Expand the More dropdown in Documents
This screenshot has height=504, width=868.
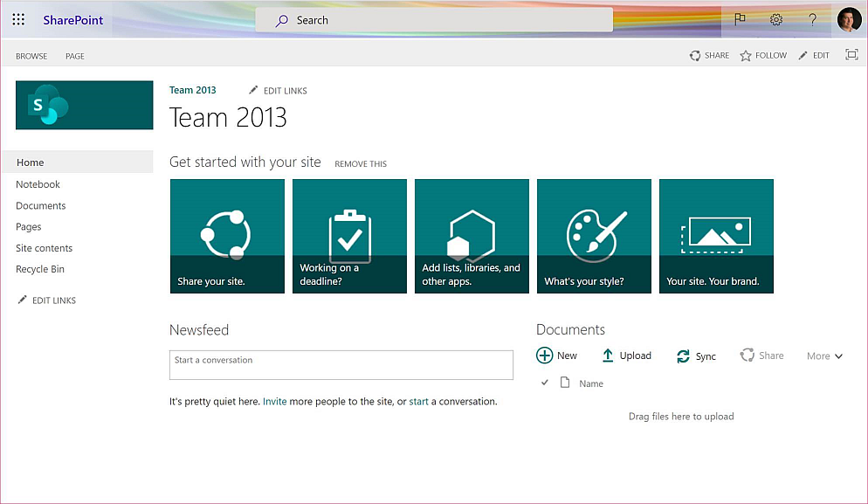pos(825,356)
